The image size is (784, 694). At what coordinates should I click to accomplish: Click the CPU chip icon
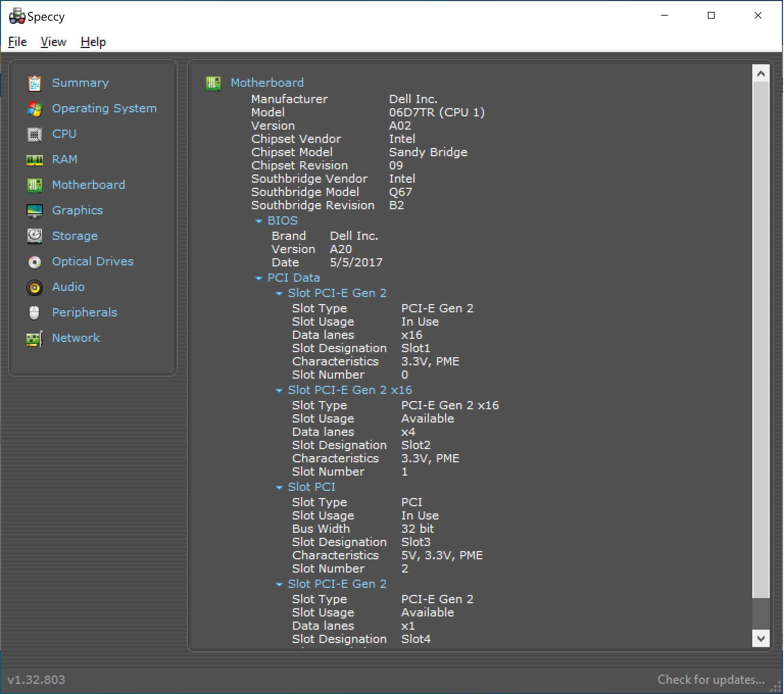34,134
